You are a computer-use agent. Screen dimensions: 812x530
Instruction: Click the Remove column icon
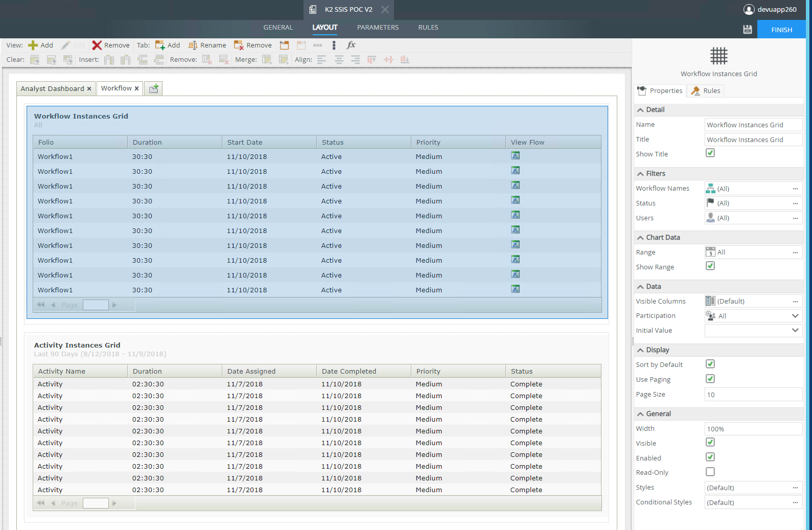(207, 60)
